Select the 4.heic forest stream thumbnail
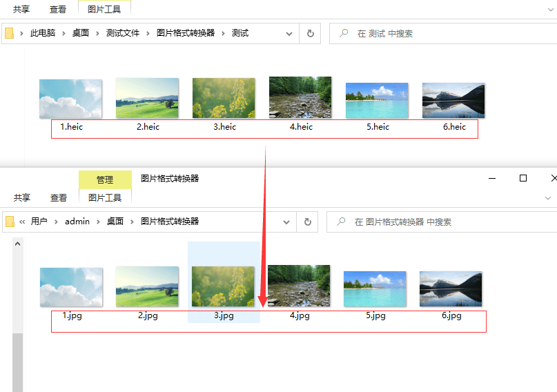557x392 pixels. click(300, 97)
